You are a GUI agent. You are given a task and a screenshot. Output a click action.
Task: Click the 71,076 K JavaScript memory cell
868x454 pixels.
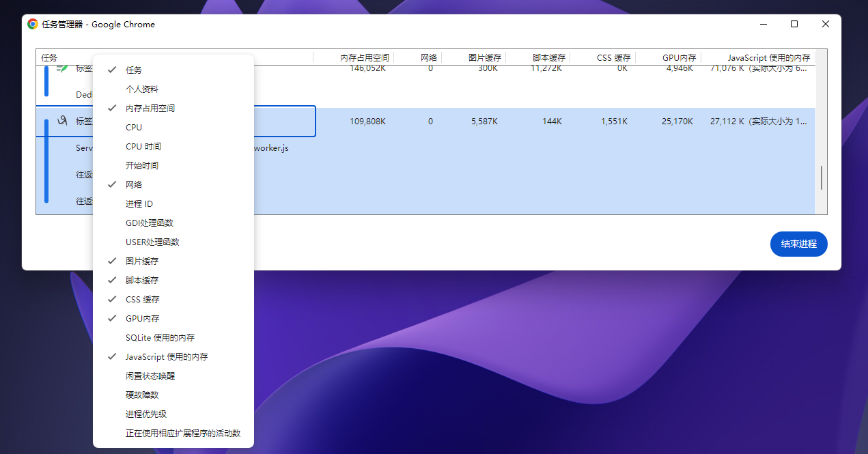click(759, 68)
